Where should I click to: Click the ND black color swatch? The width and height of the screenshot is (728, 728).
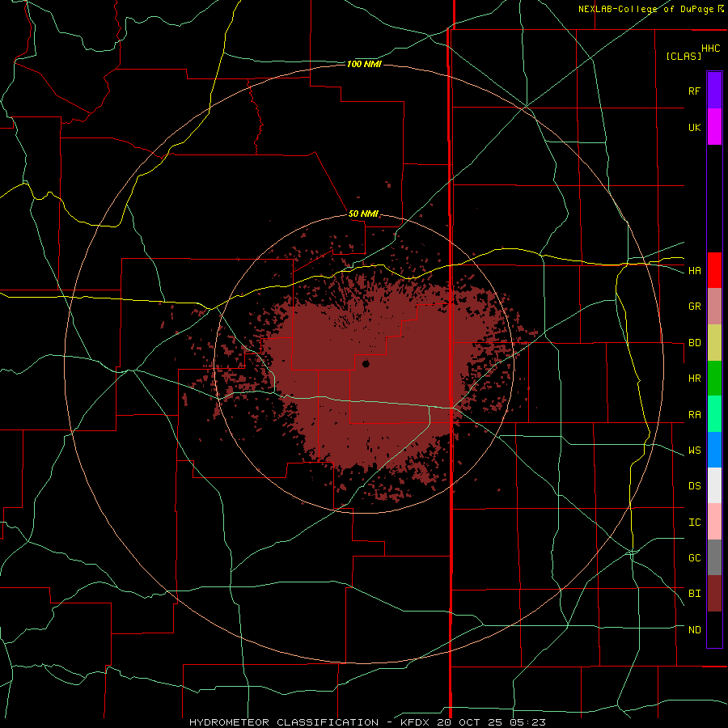click(x=714, y=629)
